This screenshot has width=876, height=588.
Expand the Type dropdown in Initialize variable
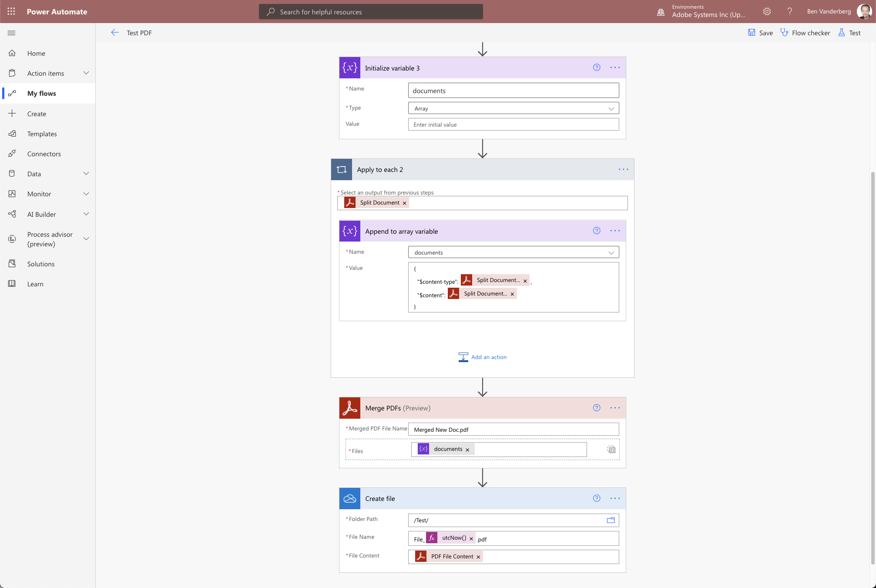pyautogui.click(x=610, y=108)
